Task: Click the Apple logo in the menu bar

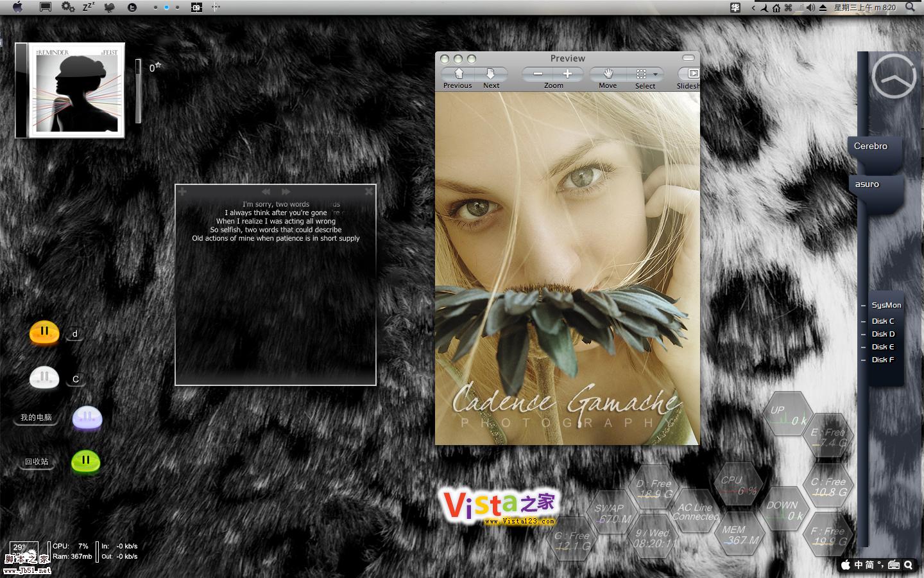Action: coord(17,7)
